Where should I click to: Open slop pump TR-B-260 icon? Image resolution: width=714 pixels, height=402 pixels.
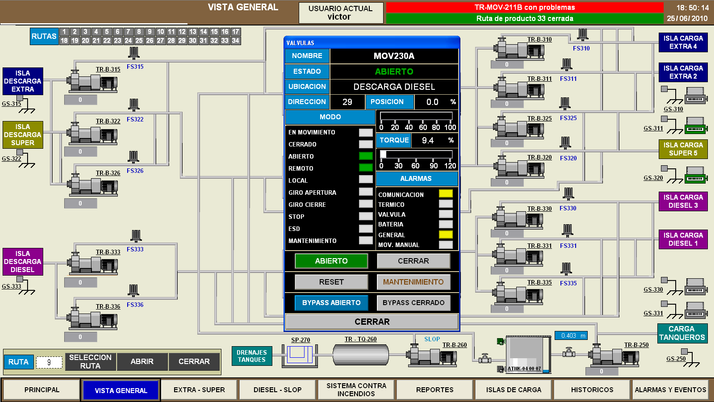pos(431,355)
